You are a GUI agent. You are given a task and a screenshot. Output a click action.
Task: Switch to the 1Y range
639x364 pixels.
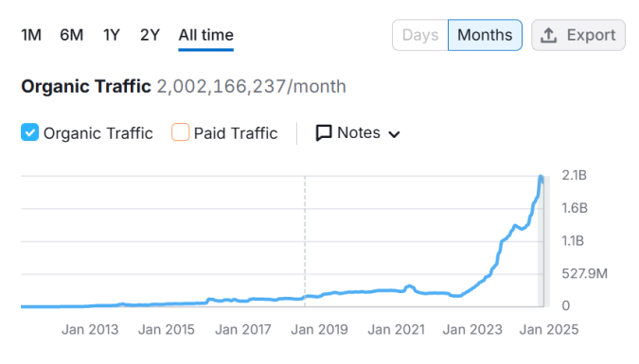(x=112, y=35)
